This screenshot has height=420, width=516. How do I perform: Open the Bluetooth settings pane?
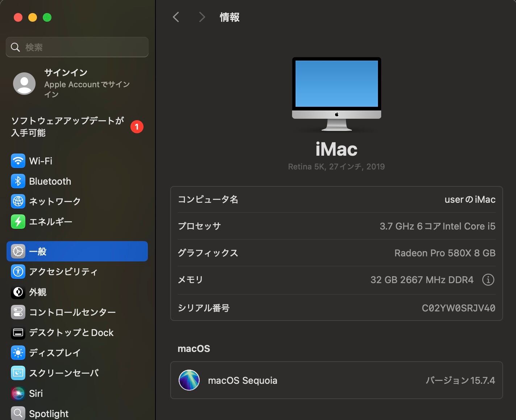(77, 181)
